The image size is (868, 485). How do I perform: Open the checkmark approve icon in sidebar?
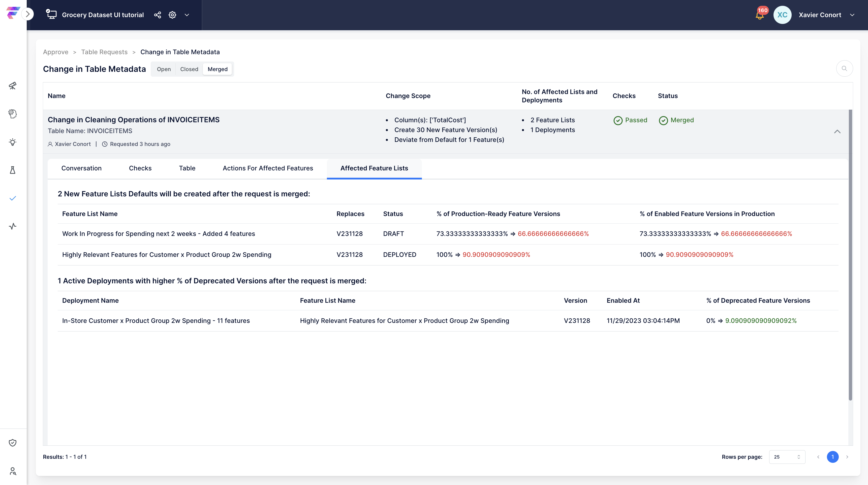click(x=13, y=198)
